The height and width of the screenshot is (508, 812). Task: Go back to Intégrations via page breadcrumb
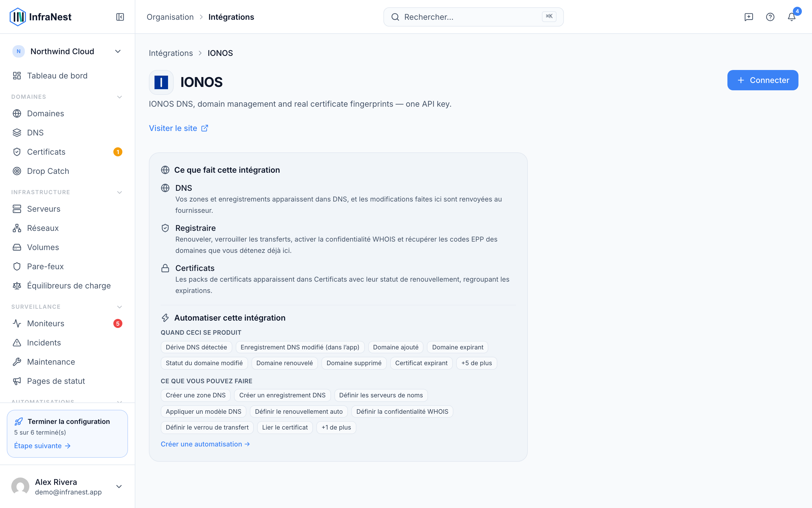[x=171, y=53]
